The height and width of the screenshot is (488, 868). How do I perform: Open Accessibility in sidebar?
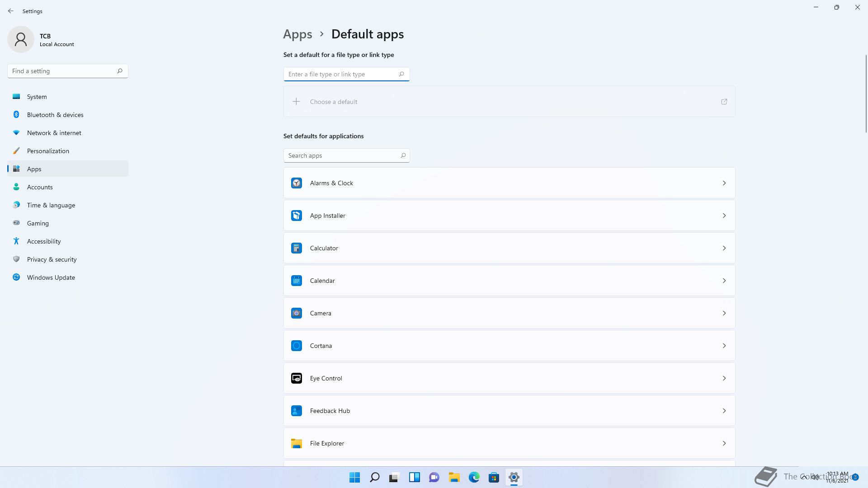[68, 241]
